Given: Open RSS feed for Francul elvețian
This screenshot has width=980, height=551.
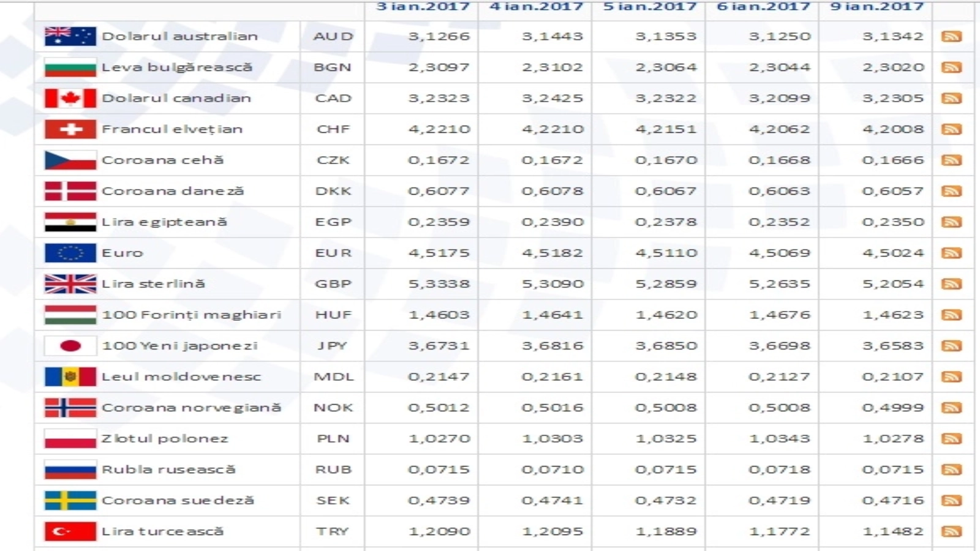Looking at the screenshot, I should (x=951, y=130).
